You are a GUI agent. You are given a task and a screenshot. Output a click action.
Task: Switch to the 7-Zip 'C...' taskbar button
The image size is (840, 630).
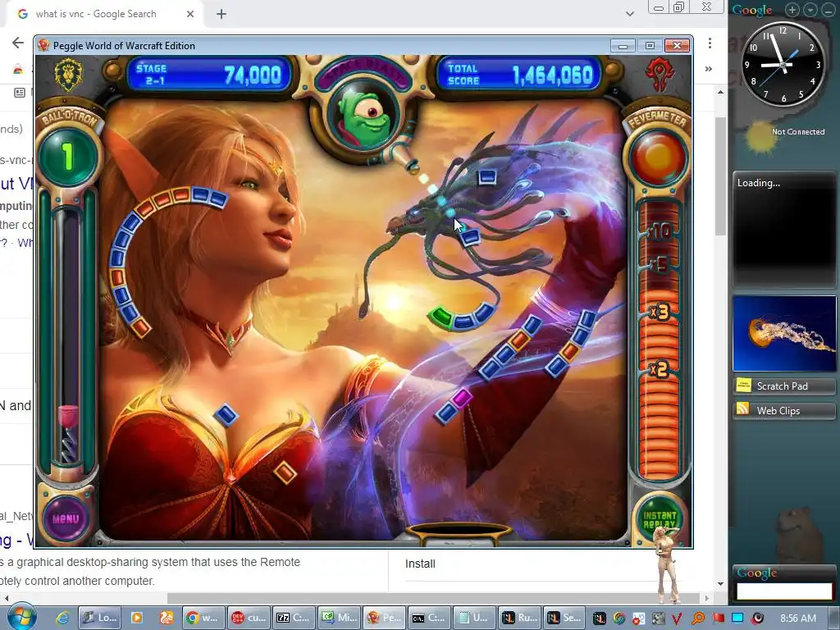[x=293, y=618]
